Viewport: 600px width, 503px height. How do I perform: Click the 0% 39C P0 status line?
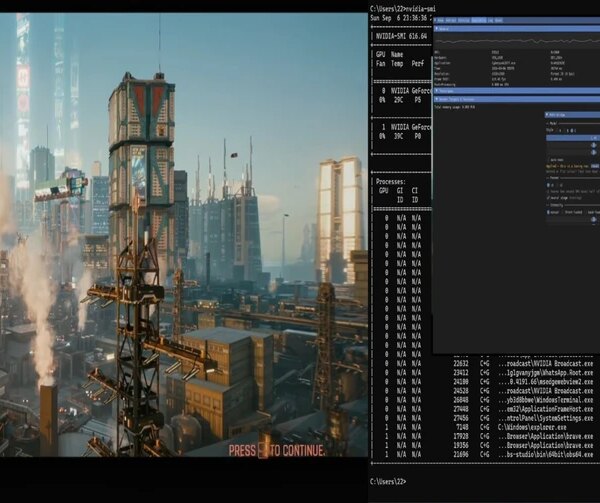[400, 136]
